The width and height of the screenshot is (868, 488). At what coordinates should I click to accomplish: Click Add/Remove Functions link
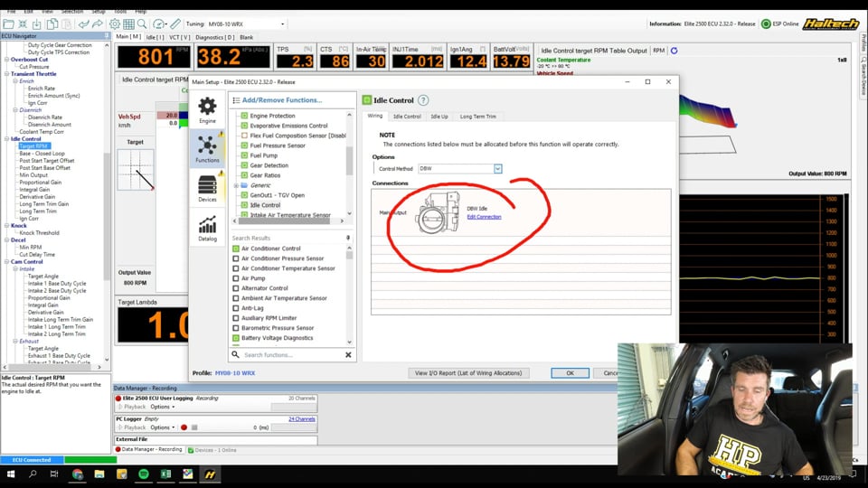282,100
